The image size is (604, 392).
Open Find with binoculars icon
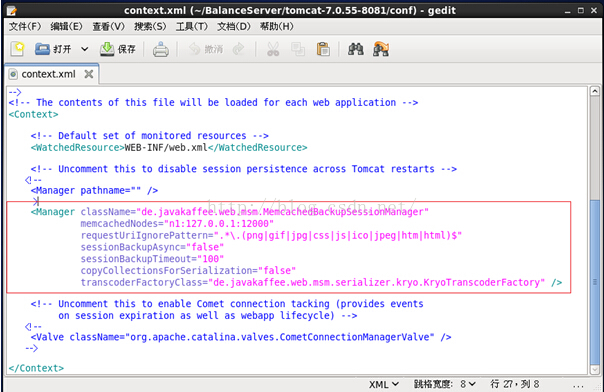coord(356,49)
